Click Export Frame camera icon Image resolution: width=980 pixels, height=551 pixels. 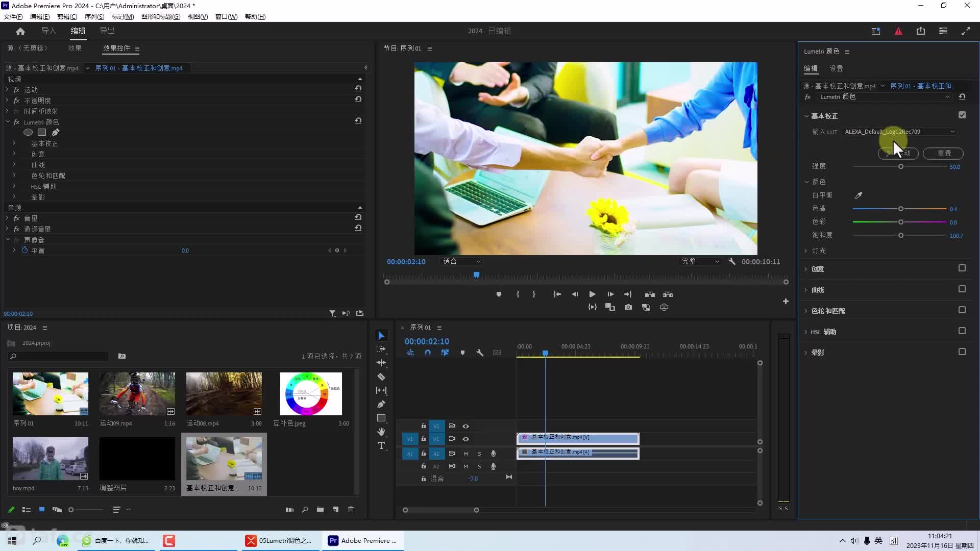628,307
